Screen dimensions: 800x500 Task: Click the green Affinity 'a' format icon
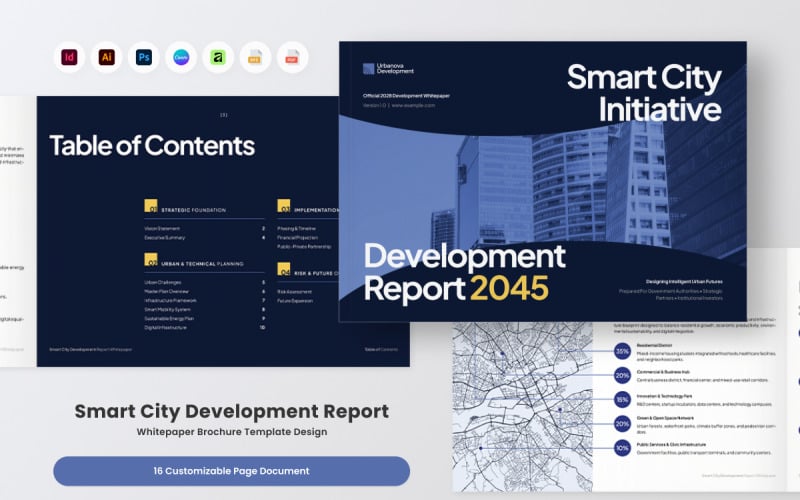[218, 57]
